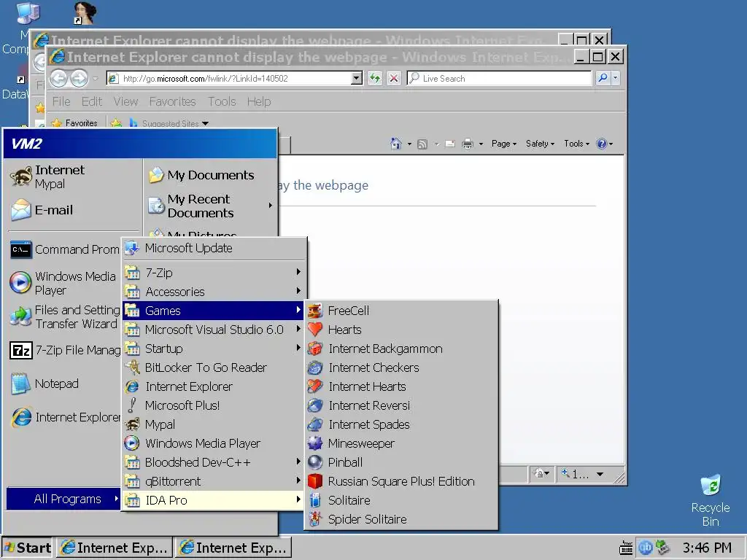The image size is (747, 560).
Task: Start Internet Reversi
Action: (x=401, y=405)
